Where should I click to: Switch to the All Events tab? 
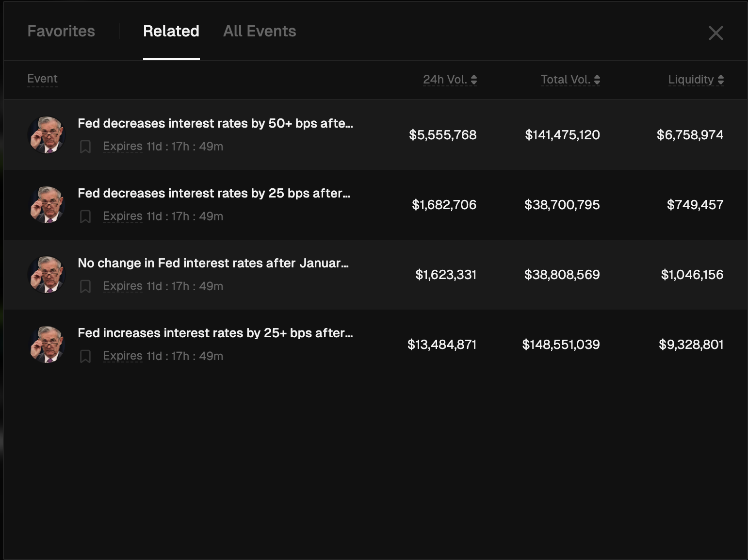coord(260,31)
